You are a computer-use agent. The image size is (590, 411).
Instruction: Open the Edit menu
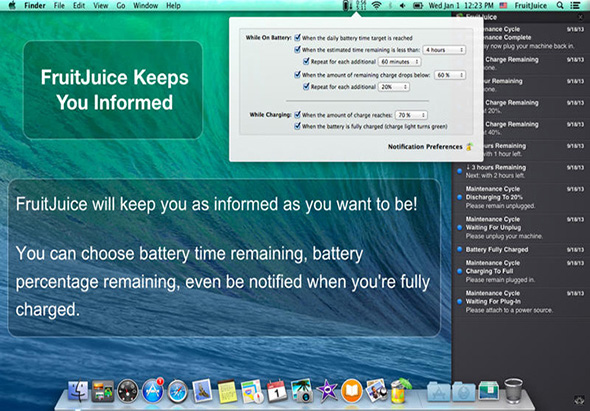pos(79,6)
